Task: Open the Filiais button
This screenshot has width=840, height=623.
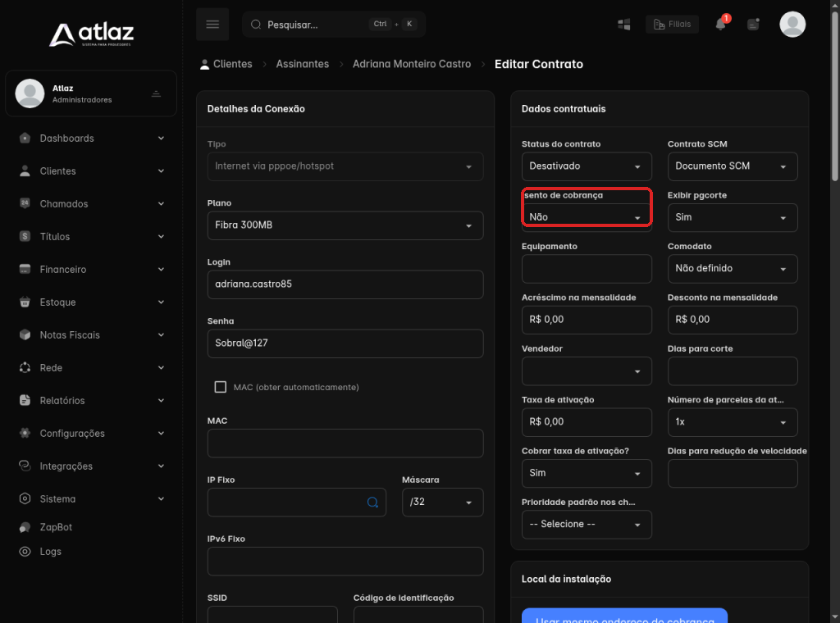Action: (x=673, y=24)
